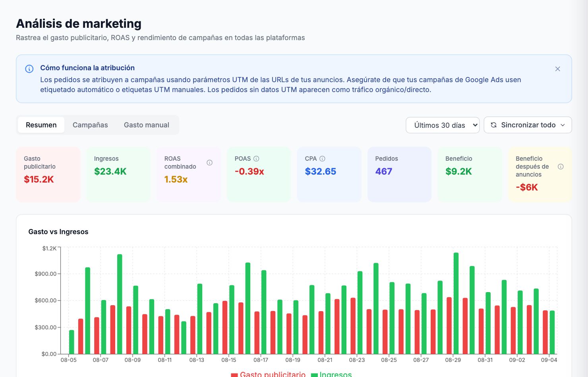Dismiss the attribution info banner
The height and width of the screenshot is (377, 588).
[x=558, y=69]
